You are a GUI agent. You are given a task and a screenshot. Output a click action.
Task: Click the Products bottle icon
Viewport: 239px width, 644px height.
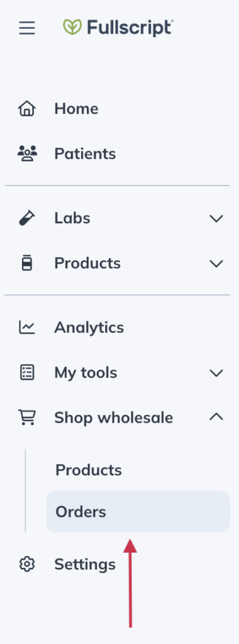[x=27, y=263]
